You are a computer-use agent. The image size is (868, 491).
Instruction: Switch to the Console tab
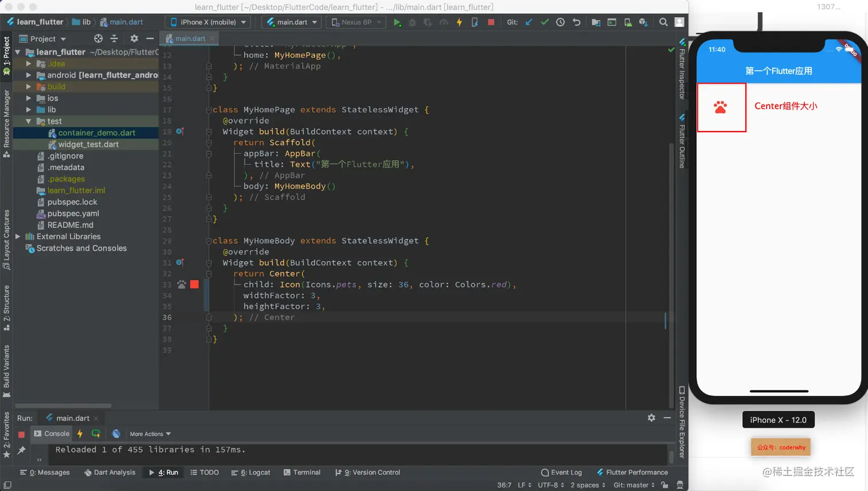pos(52,434)
